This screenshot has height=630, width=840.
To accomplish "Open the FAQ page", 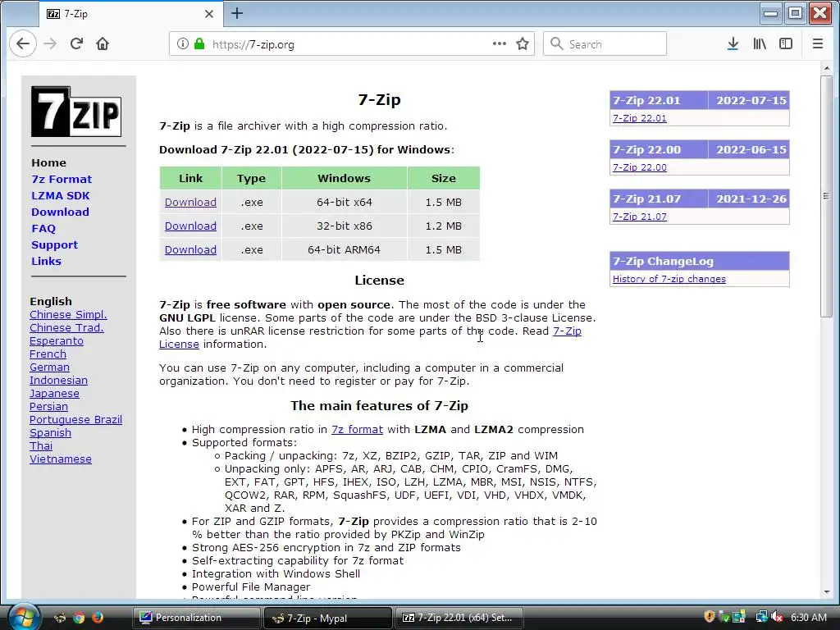I will pos(43,229).
